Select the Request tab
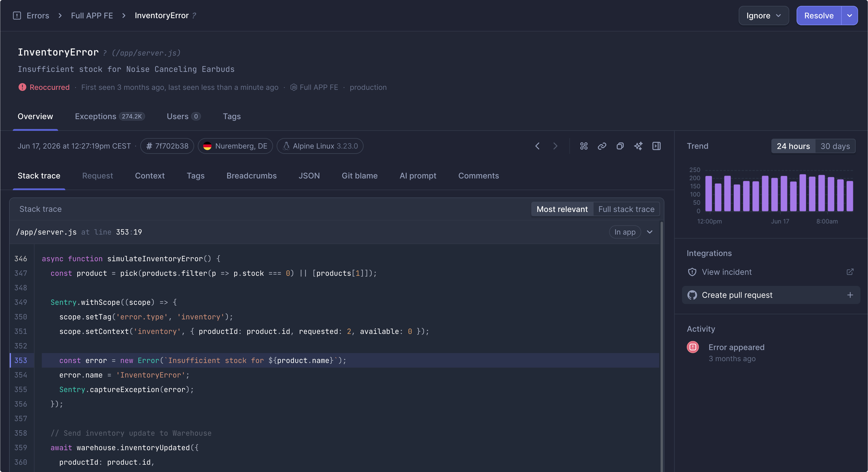Viewport: 868px width, 472px height. click(97, 176)
